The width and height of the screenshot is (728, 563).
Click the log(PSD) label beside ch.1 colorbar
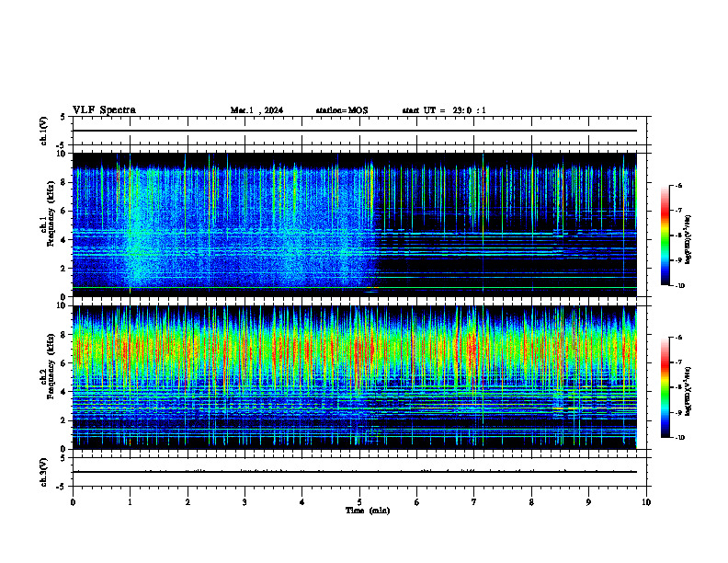click(x=688, y=239)
